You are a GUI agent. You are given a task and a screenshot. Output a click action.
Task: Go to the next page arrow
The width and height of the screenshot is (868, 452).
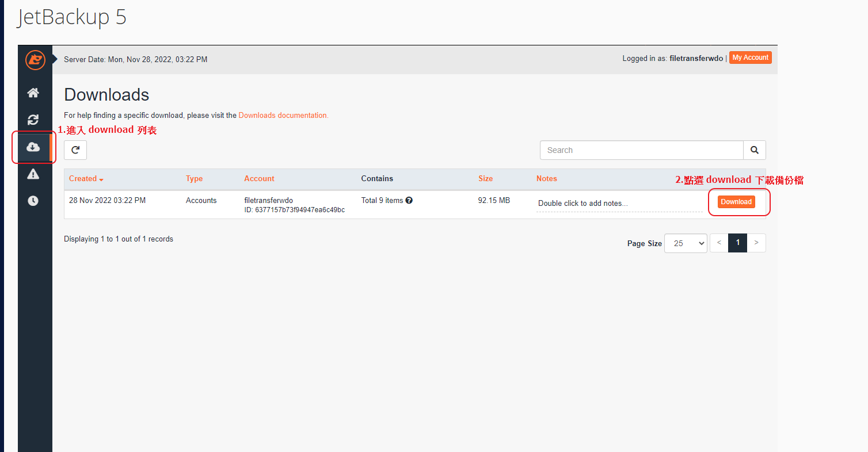click(x=756, y=243)
